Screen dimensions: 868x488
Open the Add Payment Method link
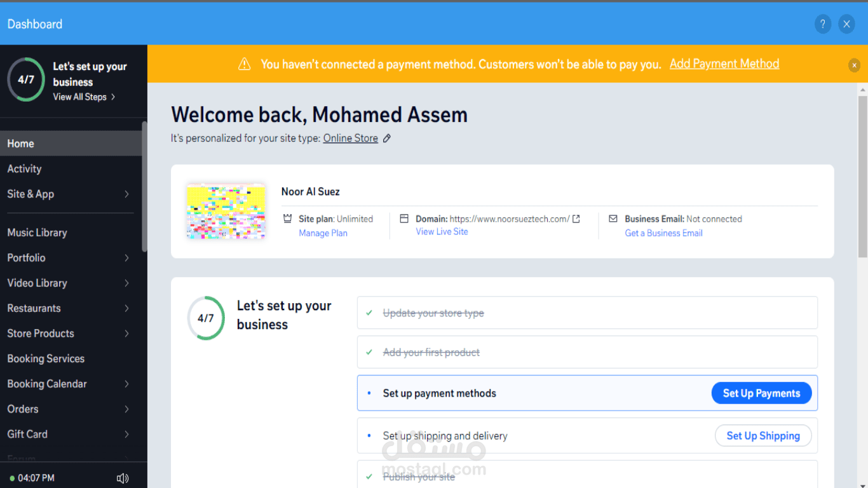point(724,64)
